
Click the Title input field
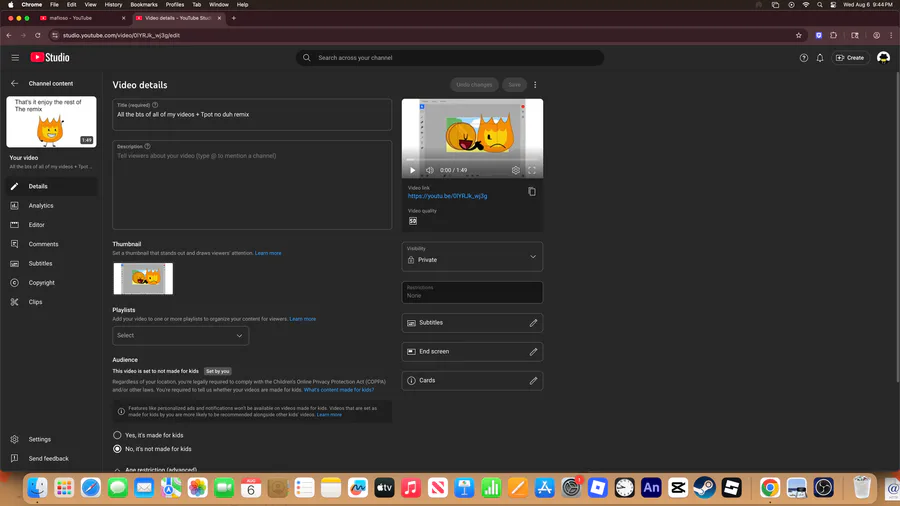[x=252, y=115]
